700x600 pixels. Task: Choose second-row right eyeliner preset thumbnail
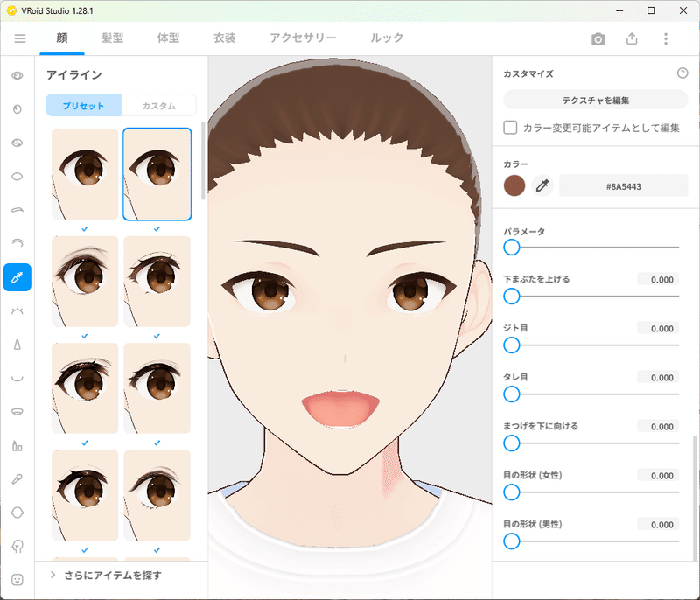[157, 281]
